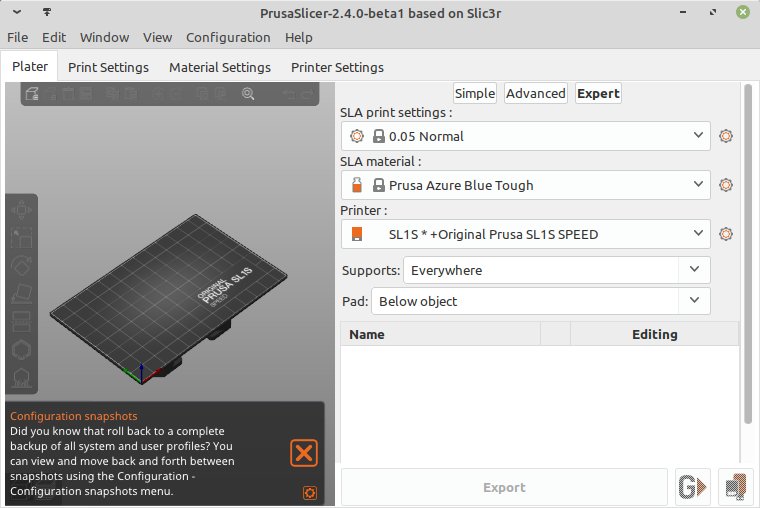Click the Arrange objects toolbar icon
Screen dimensions: 760x508
86,94
